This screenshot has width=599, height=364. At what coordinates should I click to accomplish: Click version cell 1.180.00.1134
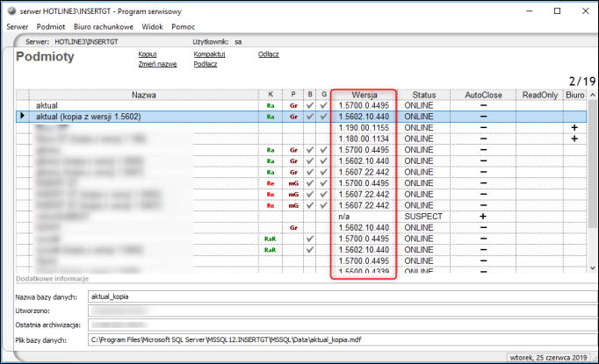(364, 139)
